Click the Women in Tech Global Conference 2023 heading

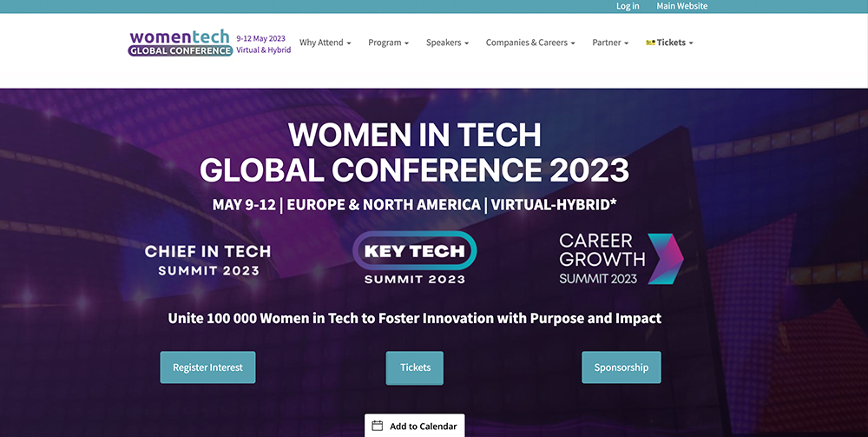click(x=415, y=152)
